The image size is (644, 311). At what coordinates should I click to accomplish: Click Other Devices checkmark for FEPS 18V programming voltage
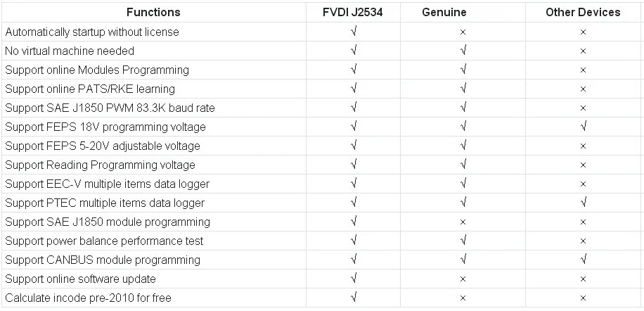coord(583,127)
